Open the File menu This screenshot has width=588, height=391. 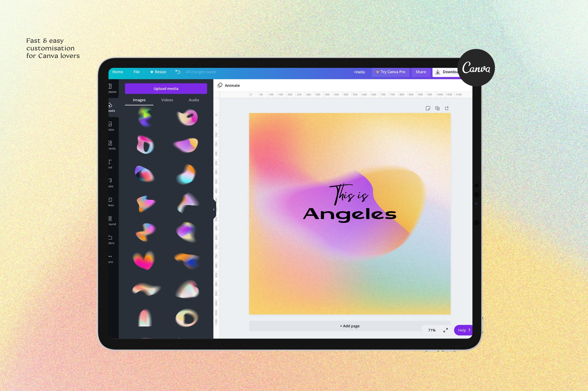pos(136,72)
